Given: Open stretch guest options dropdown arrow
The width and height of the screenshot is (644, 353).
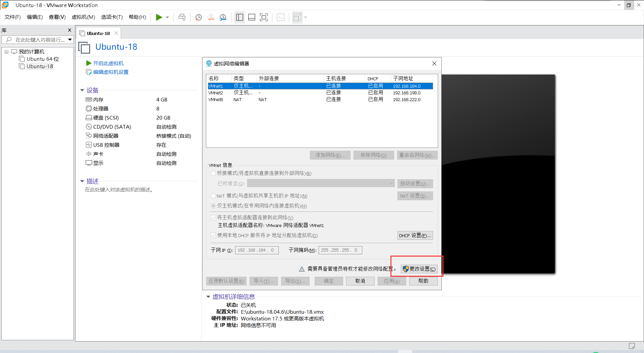Looking at the screenshot, I should (306, 17).
